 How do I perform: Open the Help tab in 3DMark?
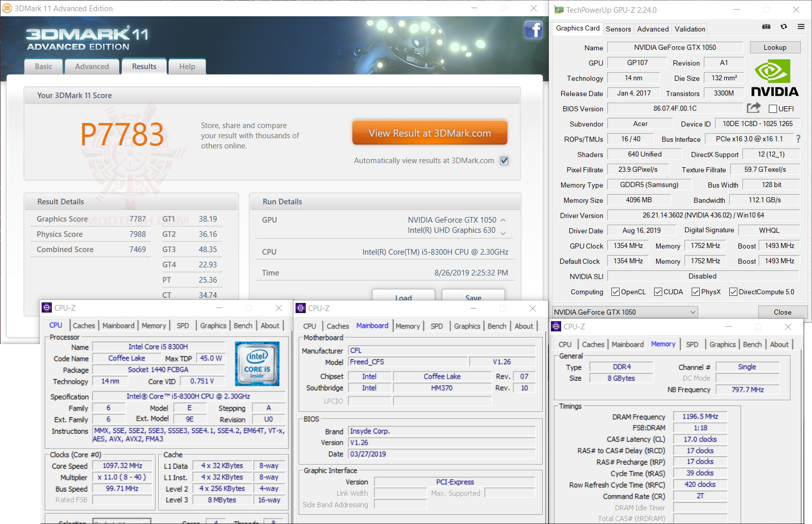pos(187,67)
